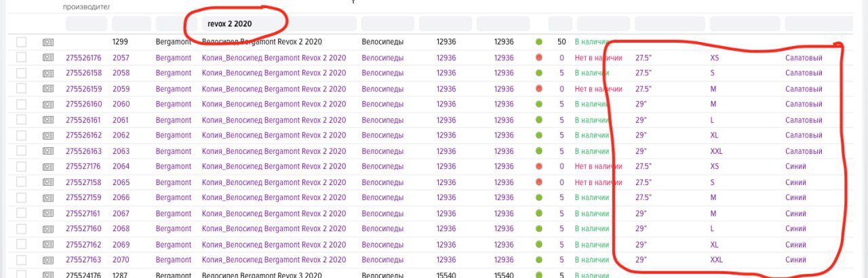Screen dimensions: 868x278
Task: Click the XXL size cell in row 2063
Action: (x=716, y=151)
